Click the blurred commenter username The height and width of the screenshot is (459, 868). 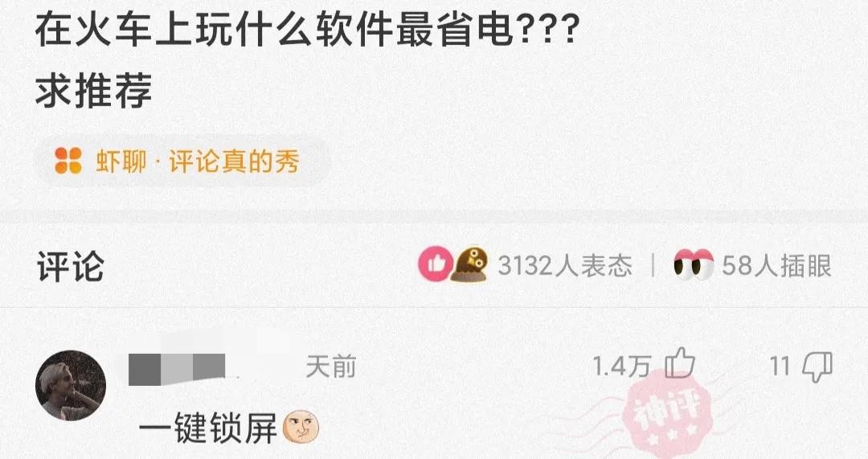click(177, 369)
